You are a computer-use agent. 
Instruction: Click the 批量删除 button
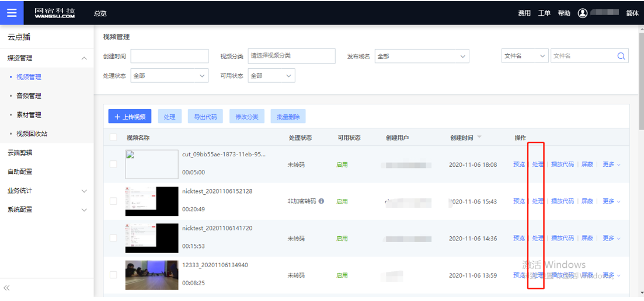[288, 117]
